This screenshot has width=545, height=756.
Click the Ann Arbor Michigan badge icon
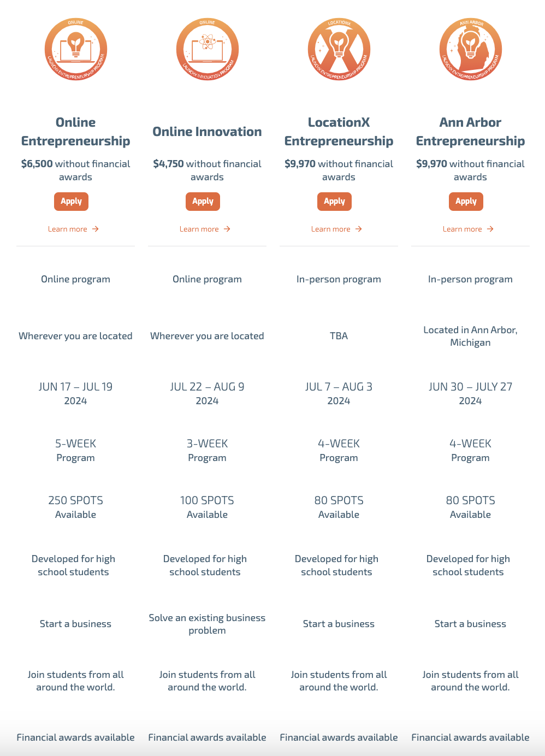tap(470, 49)
